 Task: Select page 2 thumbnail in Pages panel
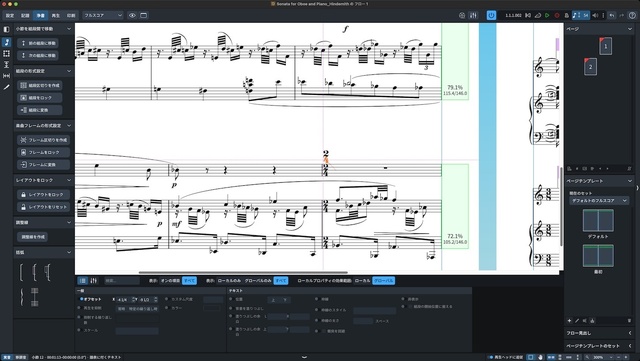coord(590,67)
